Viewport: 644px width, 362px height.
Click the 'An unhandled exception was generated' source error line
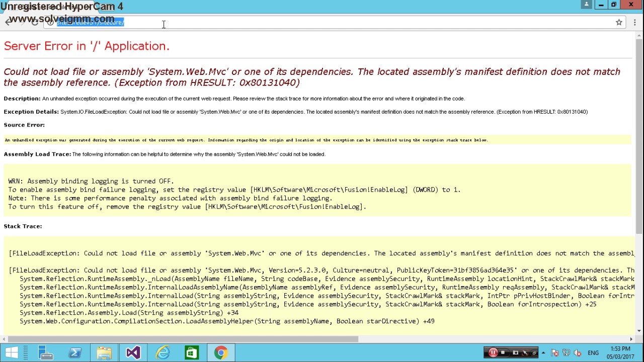click(x=246, y=140)
